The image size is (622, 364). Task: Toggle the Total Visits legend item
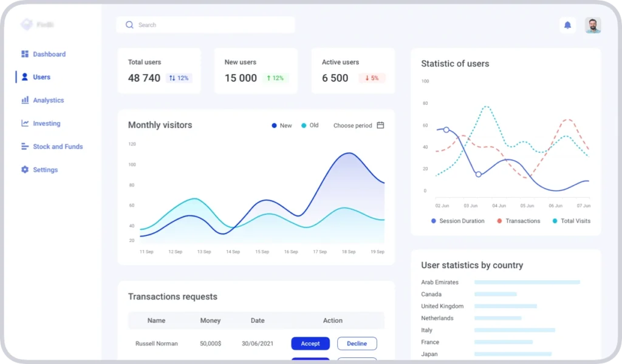571,221
